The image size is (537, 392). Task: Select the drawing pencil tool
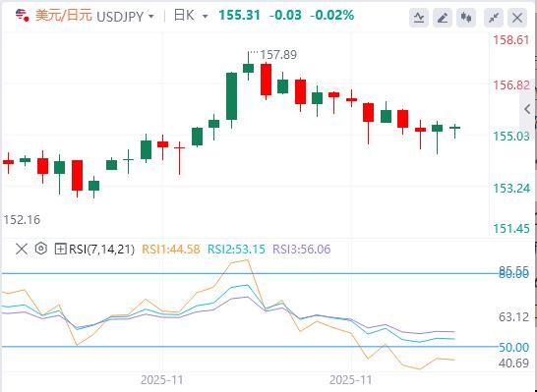443,17
